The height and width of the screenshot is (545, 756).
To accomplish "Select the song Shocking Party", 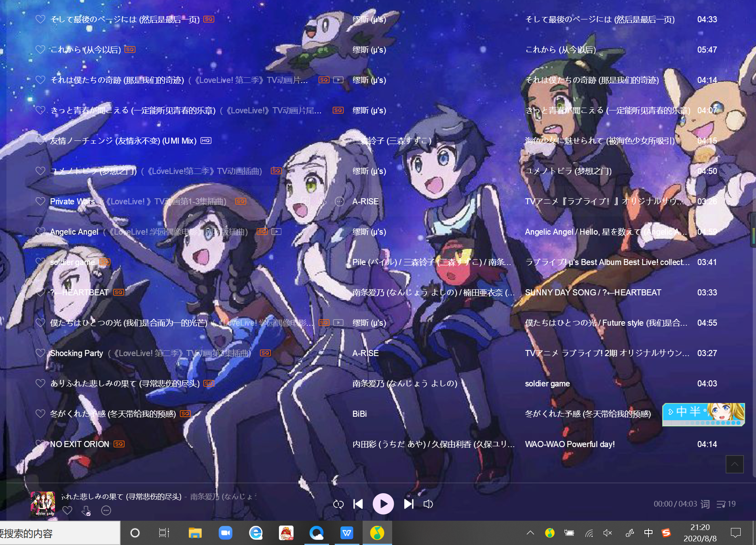I will (76, 353).
